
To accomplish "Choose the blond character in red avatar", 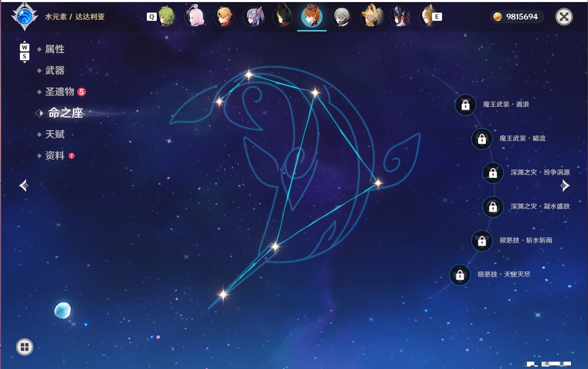I will 224,17.
